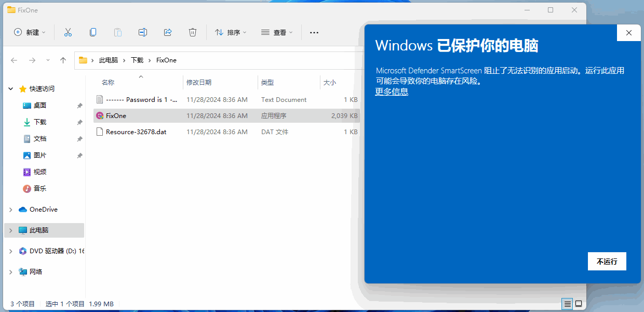This screenshot has height=312, width=644.
Task: Select FixOne in the address breadcrumb
Action: 166,60
